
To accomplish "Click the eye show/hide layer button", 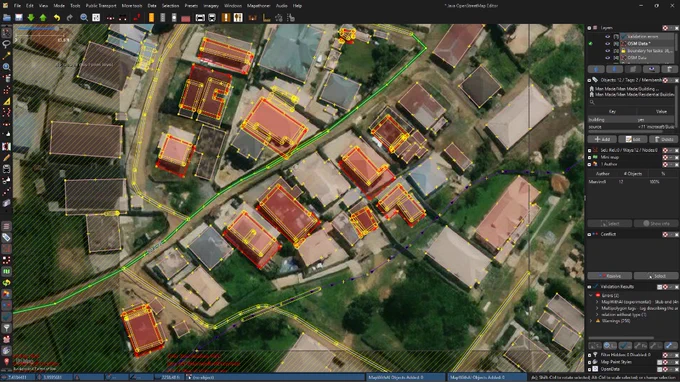I will pos(651,69).
